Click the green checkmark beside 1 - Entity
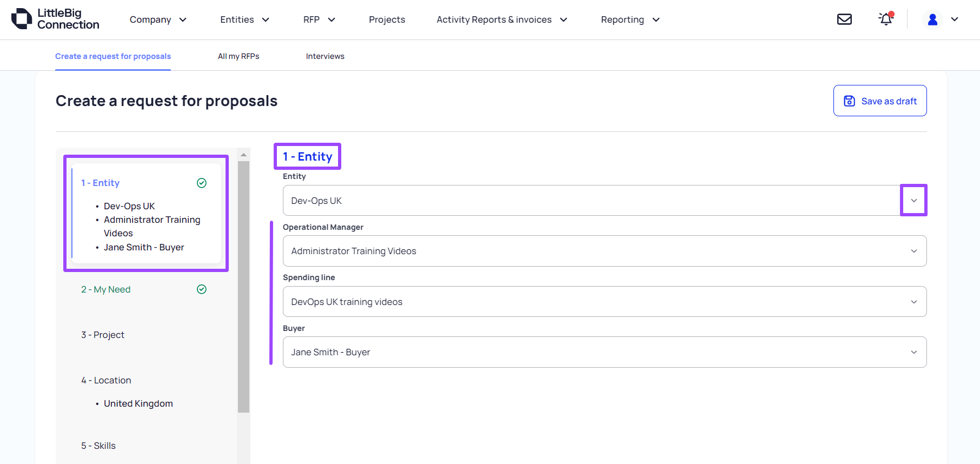 click(202, 183)
